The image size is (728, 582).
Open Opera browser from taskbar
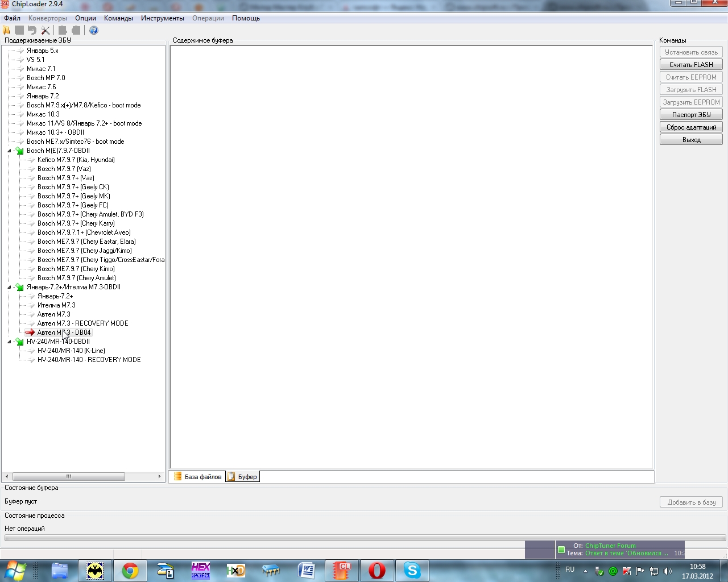pos(377,571)
